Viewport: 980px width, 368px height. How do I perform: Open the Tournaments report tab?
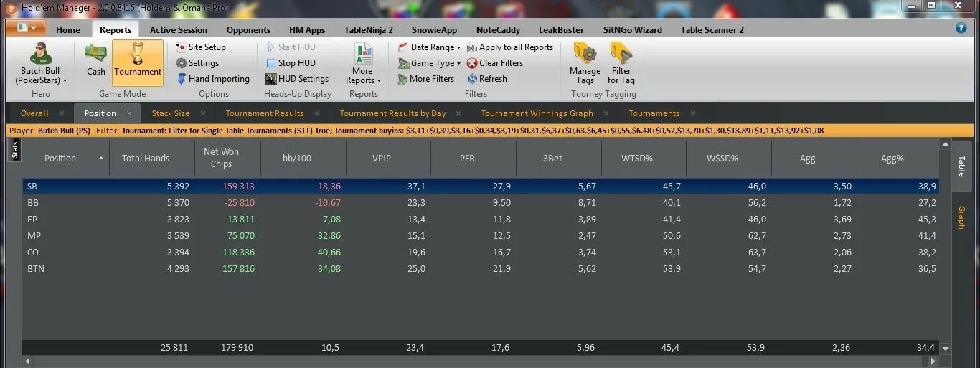(x=654, y=113)
